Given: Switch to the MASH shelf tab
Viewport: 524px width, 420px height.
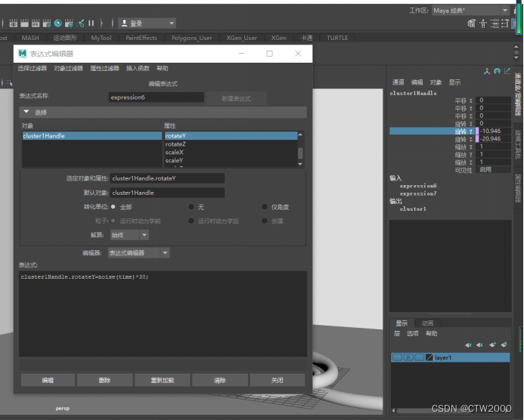Looking at the screenshot, I should click(30, 38).
